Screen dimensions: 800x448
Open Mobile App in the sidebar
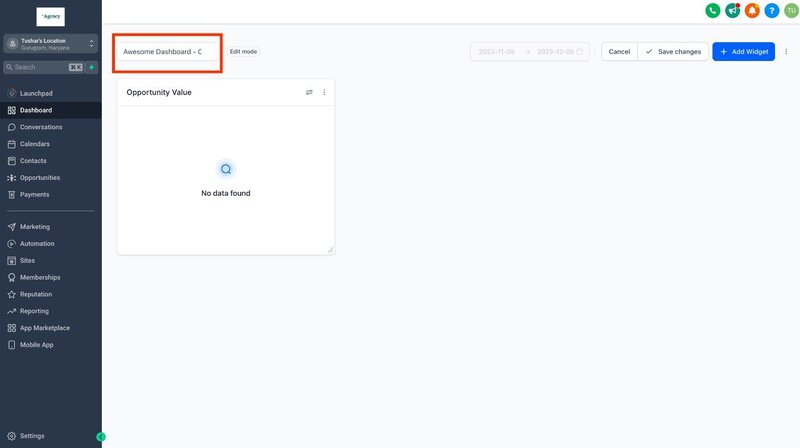[37, 344]
